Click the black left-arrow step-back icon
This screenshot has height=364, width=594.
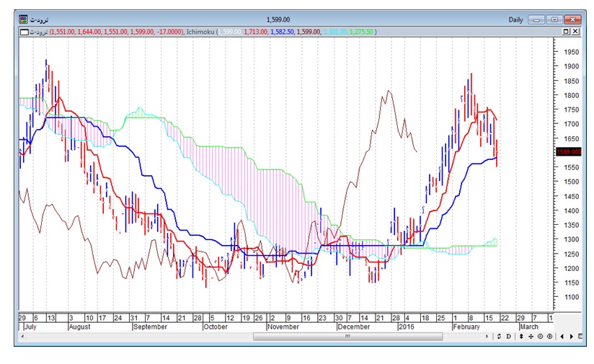tap(562, 337)
